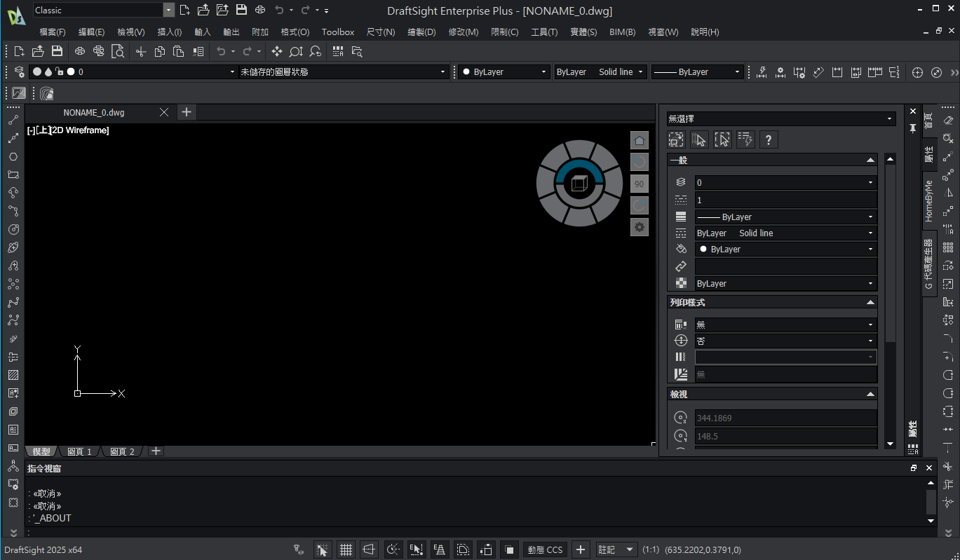Screen dimensions: 960x560
Task: Open the Classic workspace dropdown
Action: coord(168,10)
